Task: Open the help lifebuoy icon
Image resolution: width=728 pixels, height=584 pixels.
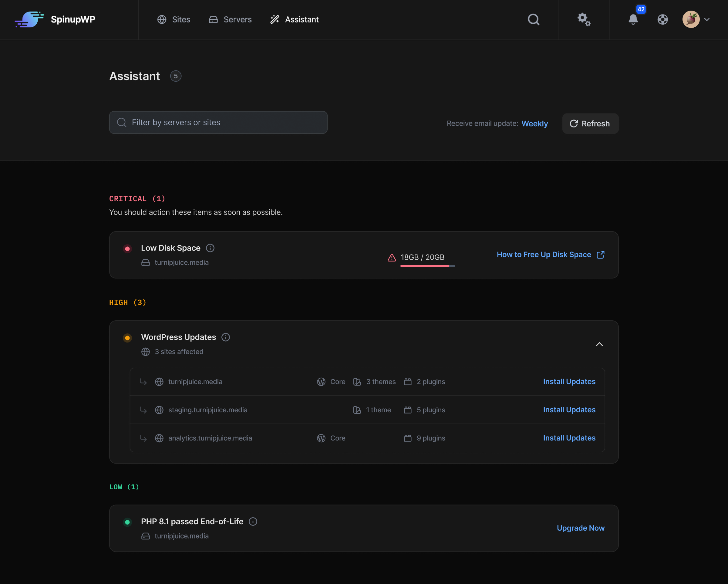Action: click(x=662, y=20)
